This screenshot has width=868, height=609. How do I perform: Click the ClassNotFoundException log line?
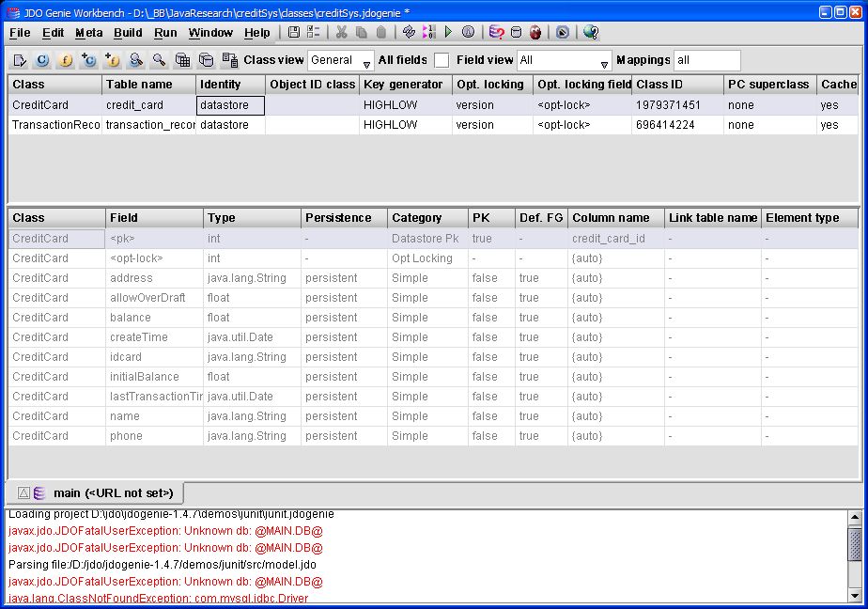(x=159, y=598)
